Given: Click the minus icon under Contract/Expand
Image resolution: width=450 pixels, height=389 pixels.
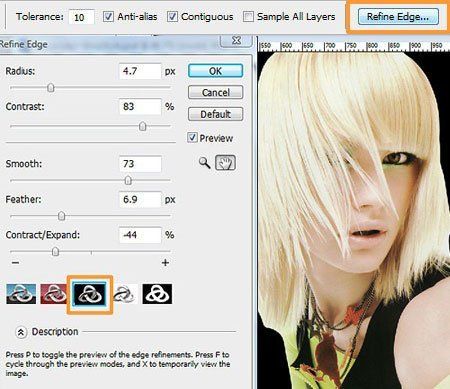Looking at the screenshot, I should coord(15,263).
